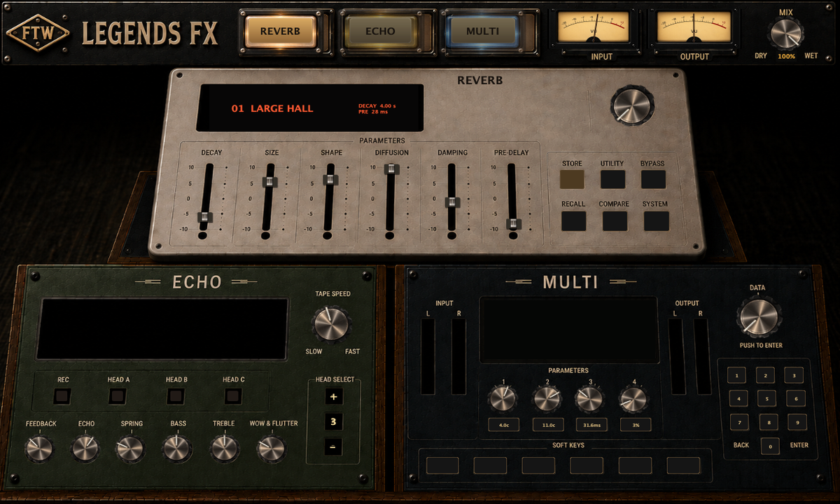The image size is (840, 504).
Task: Click the WOW & FLUTTER knob
Action: (271, 449)
